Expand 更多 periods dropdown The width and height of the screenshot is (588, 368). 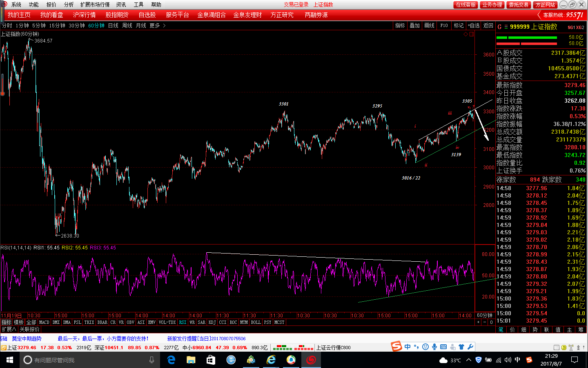[x=157, y=25]
